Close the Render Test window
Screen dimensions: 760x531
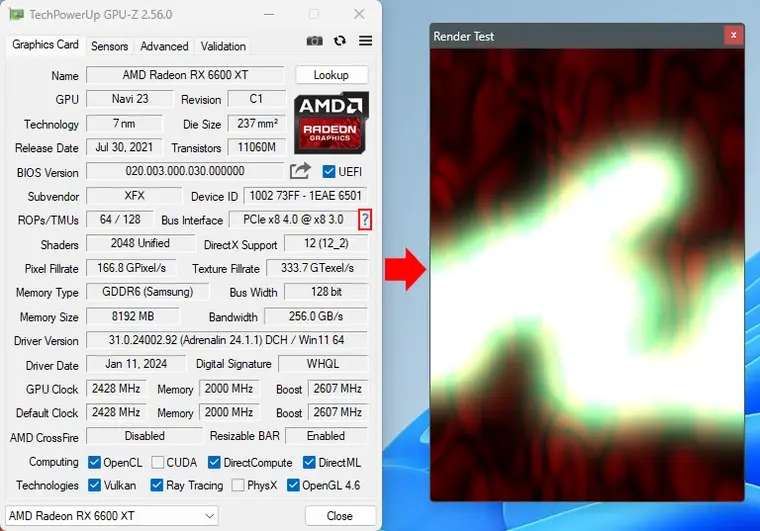[x=733, y=35]
